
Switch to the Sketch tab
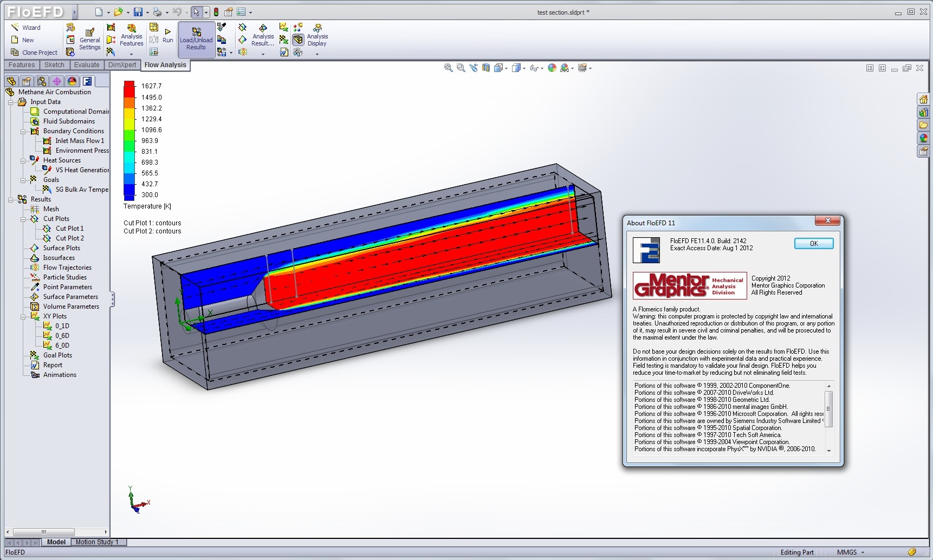coord(54,65)
